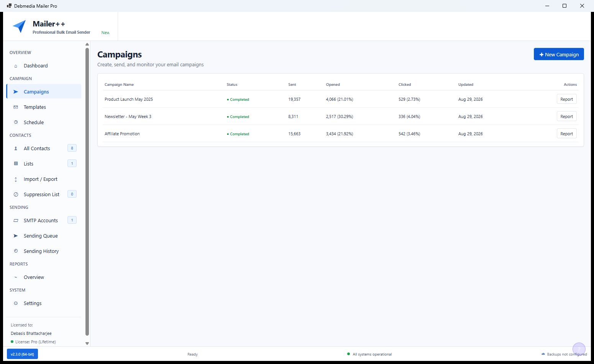Open the Reports Overview page
The image size is (594, 364).
pos(44,277)
